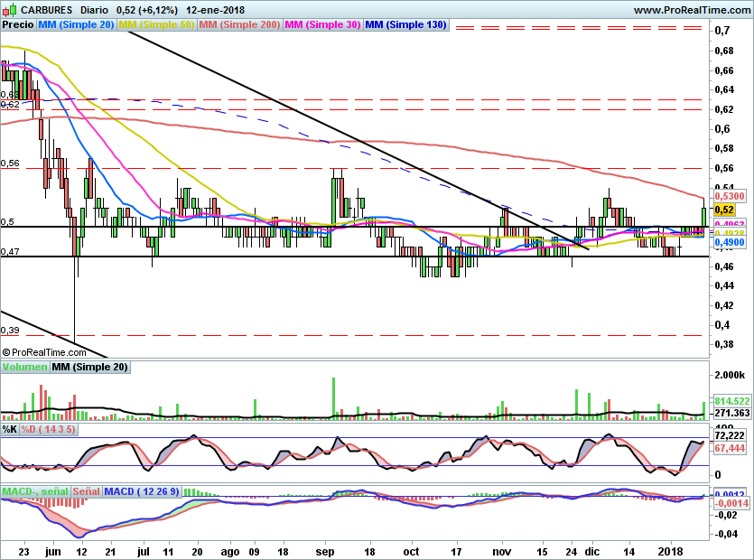Select the MM (Simple 130) indicator label

[x=405, y=25]
